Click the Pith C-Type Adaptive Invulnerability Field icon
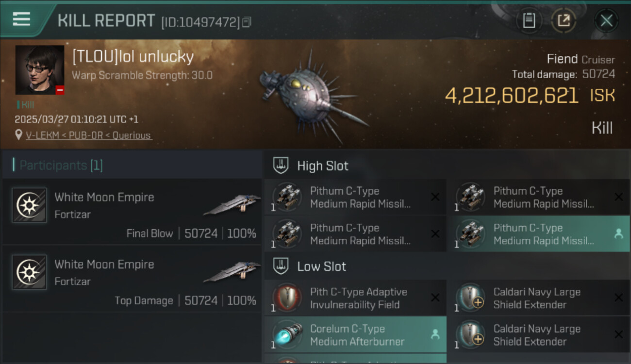 coord(287,298)
